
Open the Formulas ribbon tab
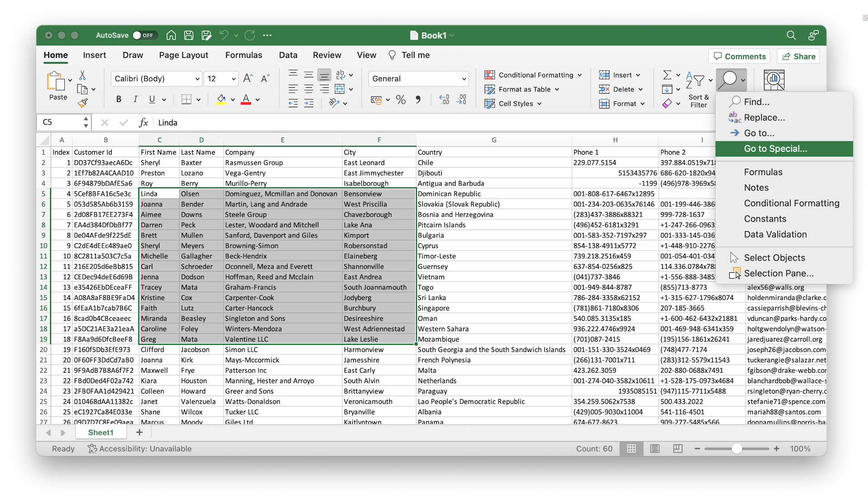(244, 55)
